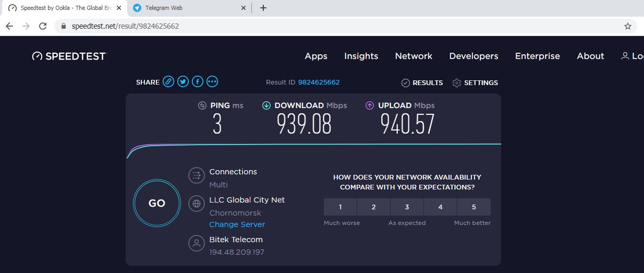Screen dimensions: 644x273
Task: Open the Developers menu
Action: point(473,56)
